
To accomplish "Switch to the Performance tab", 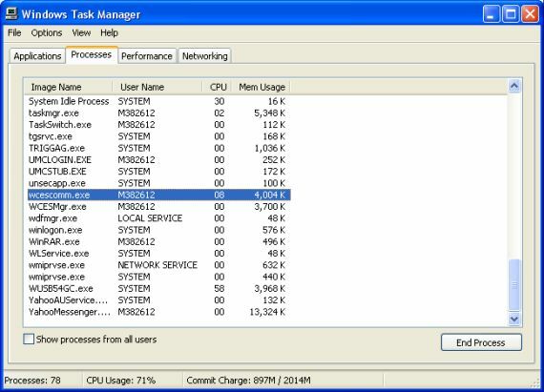I will pos(147,56).
